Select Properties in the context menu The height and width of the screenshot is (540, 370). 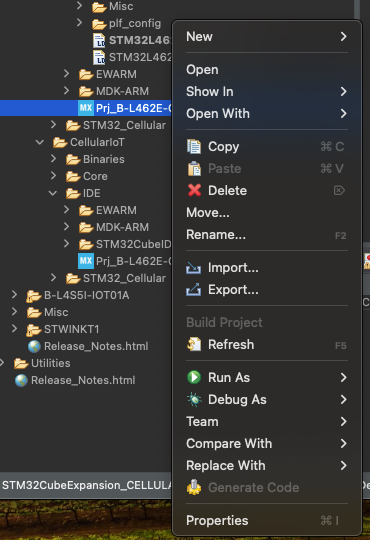tap(267, 520)
